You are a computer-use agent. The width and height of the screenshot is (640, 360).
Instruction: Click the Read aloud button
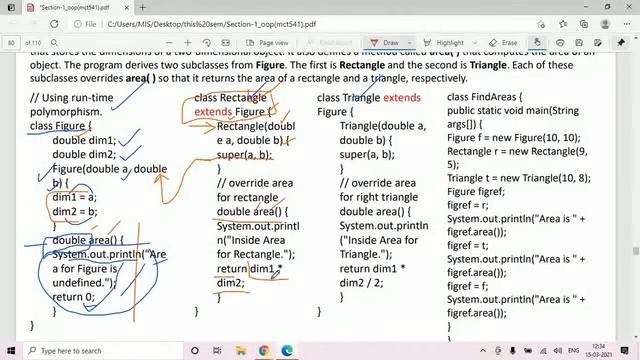329,42
